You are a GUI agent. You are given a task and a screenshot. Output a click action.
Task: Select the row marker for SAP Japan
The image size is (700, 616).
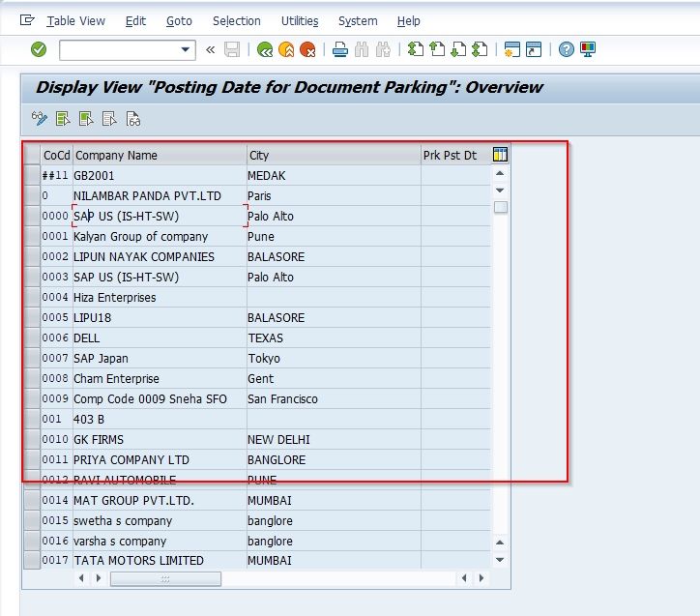tap(32, 358)
